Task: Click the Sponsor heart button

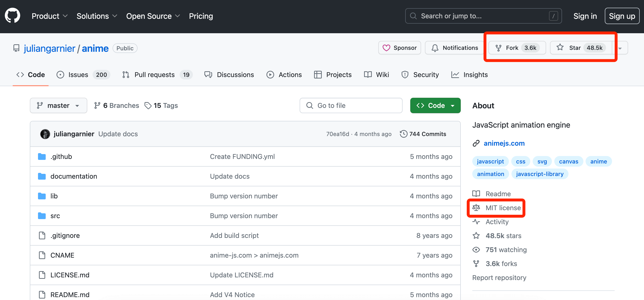Action: click(x=399, y=48)
